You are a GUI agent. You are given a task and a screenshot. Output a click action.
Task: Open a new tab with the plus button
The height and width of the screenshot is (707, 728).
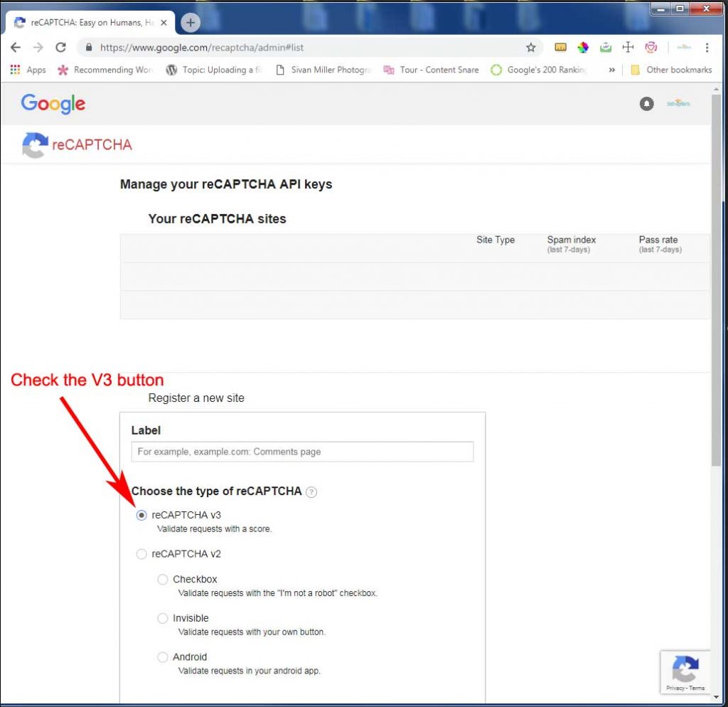190,22
